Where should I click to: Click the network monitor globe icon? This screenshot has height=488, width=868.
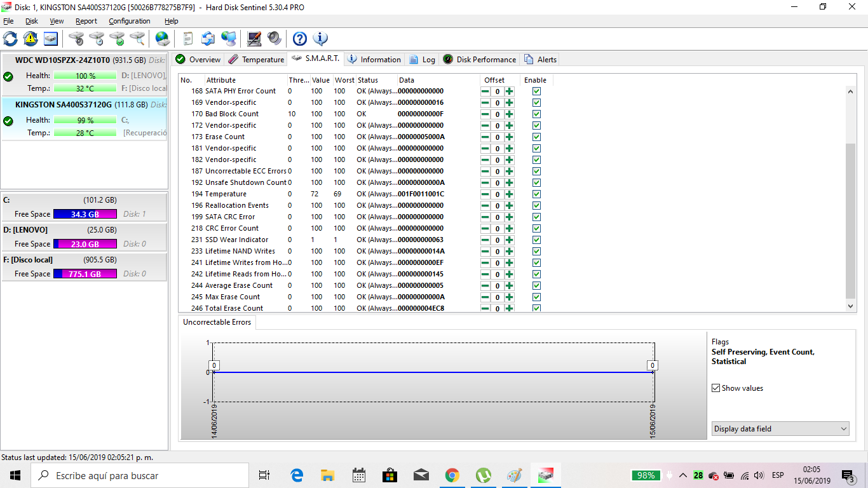point(229,38)
